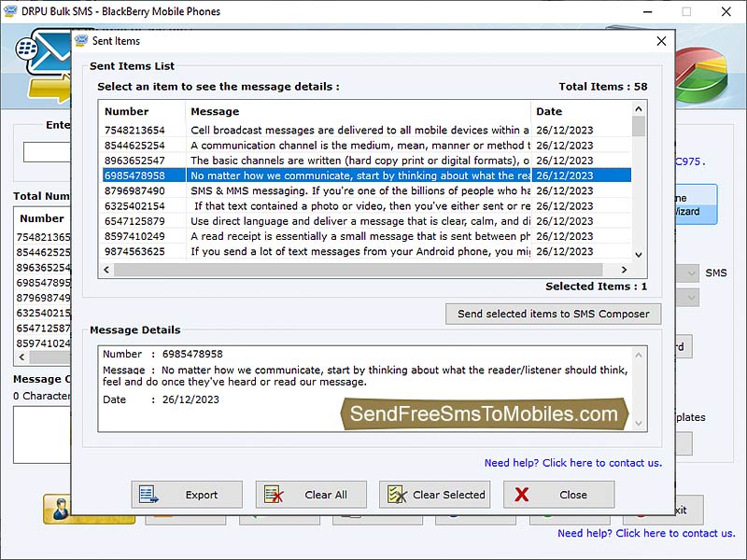Click the Clear Selected icon

pyautogui.click(x=396, y=495)
